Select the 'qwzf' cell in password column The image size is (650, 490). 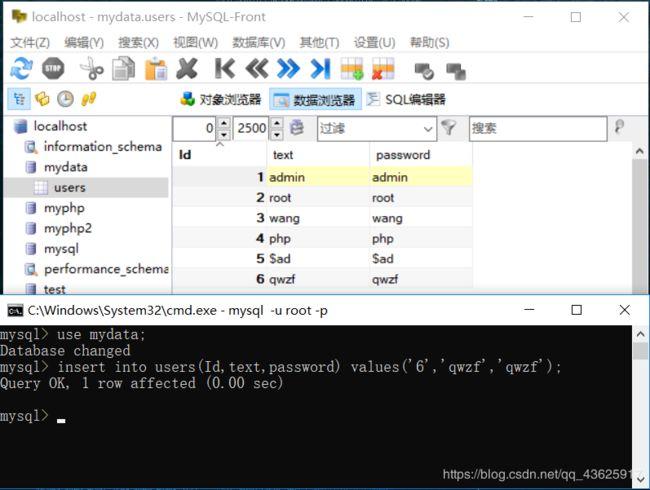point(421,279)
